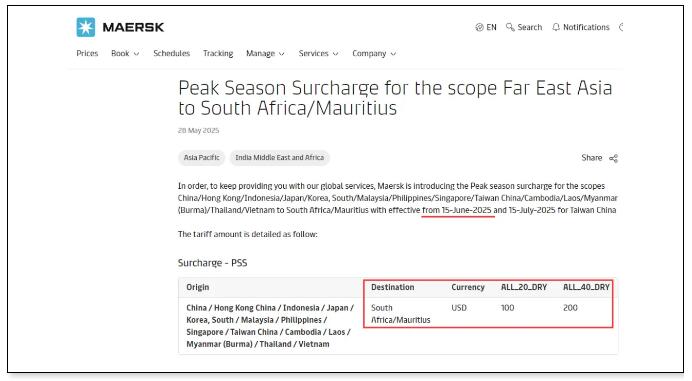Click the Maersk star logo icon

[x=86, y=27]
